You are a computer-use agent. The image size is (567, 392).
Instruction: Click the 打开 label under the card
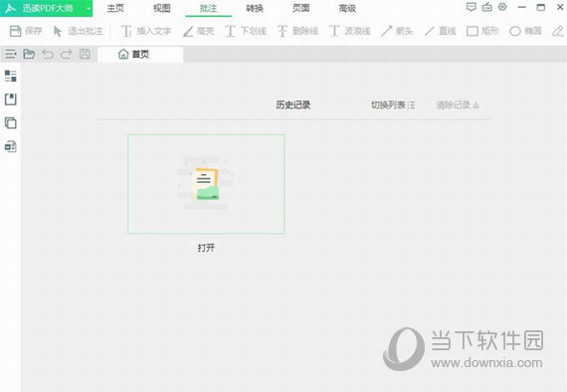pos(206,248)
